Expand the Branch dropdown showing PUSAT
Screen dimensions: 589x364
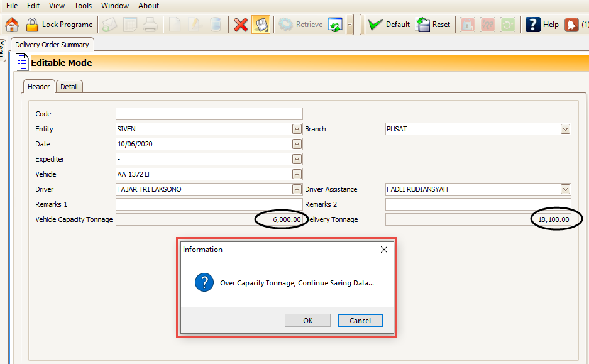[x=565, y=129]
